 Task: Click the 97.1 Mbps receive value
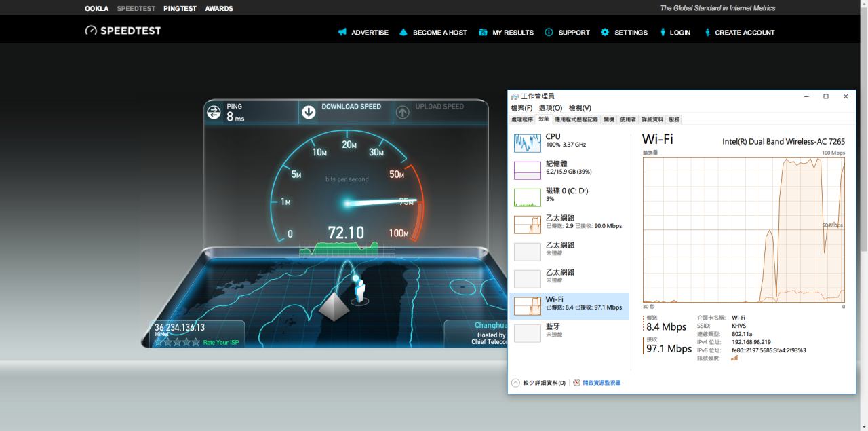coord(669,349)
